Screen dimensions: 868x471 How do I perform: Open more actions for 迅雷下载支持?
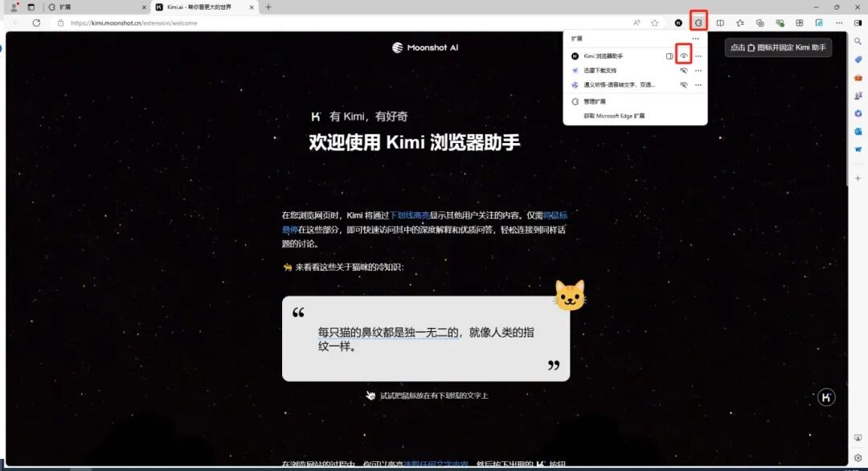(698, 70)
